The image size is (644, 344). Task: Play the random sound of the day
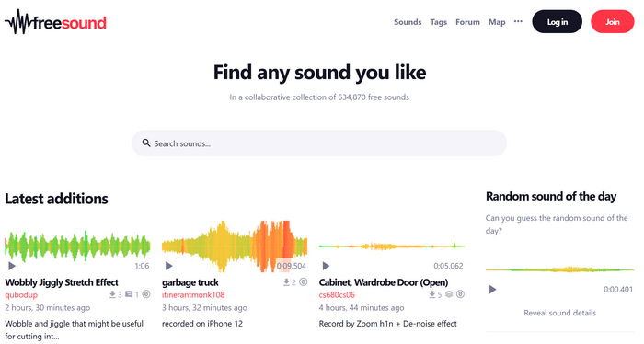[x=492, y=290]
